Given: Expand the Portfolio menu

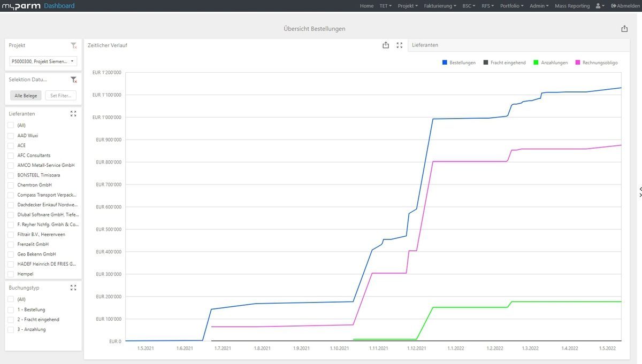Looking at the screenshot, I should click(511, 6).
